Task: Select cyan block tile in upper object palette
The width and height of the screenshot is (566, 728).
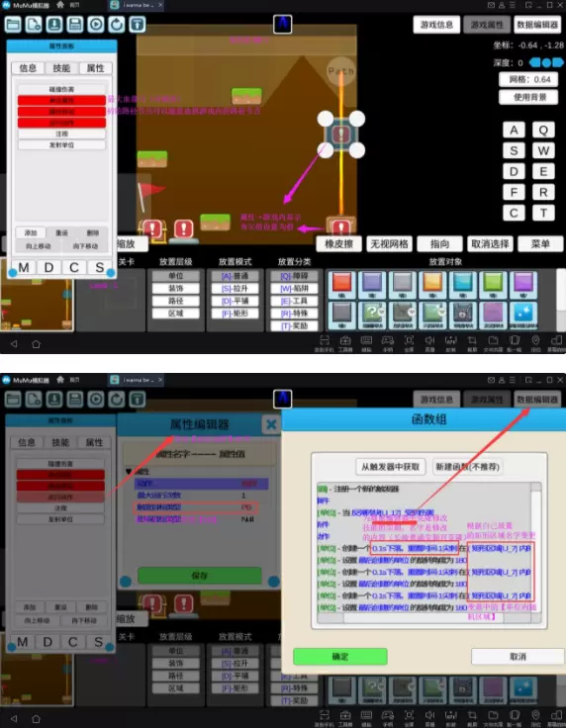Action: 462,284
